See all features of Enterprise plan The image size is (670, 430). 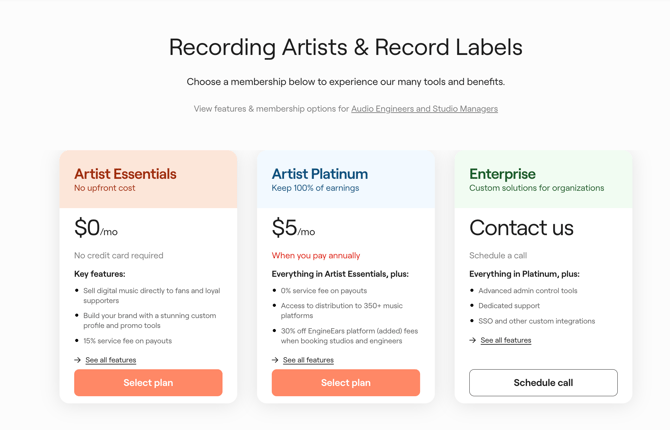tap(506, 341)
